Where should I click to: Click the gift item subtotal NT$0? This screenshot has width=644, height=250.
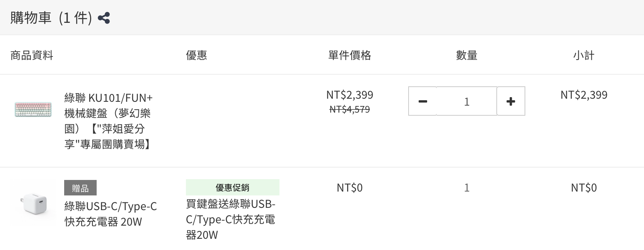click(584, 188)
